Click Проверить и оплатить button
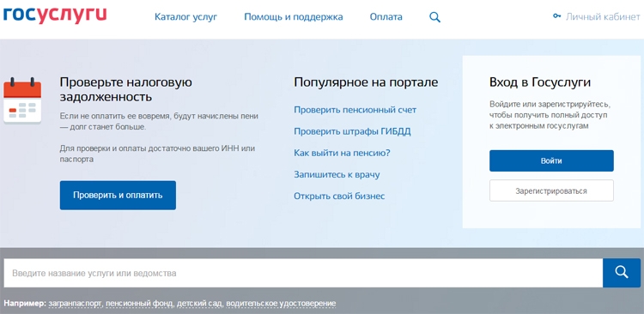The width and height of the screenshot is (644, 314). click(x=118, y=195)
